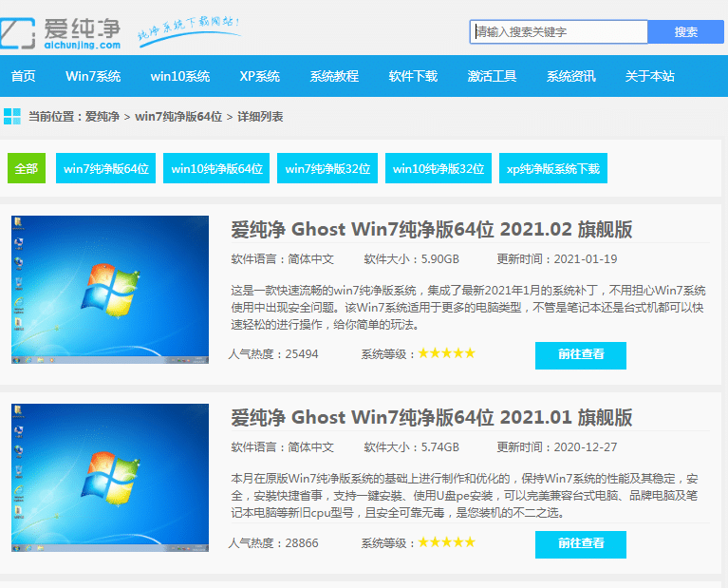This screenshot has width=728, height=588.
Task: Click the 更新时间：2020-12-27 text
Action: coord(557,447)
